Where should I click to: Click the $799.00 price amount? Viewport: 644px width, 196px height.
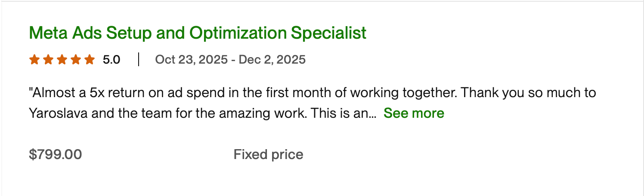56,154
